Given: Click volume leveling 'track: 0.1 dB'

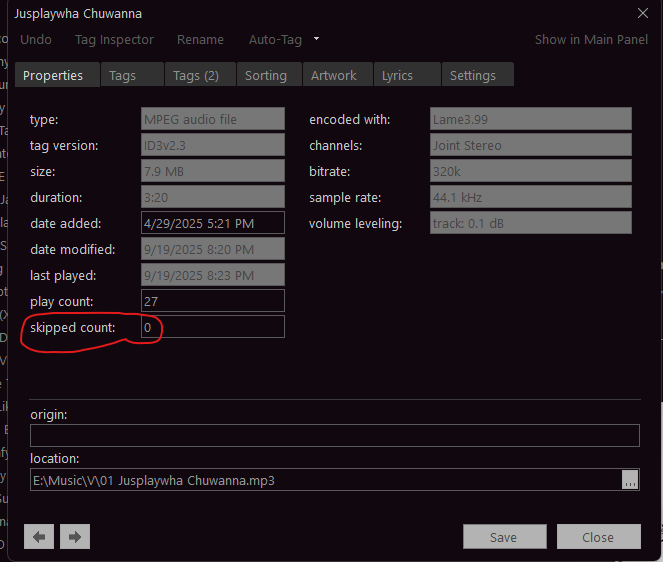Looking at the screenshot, I should tap(531, 223).
